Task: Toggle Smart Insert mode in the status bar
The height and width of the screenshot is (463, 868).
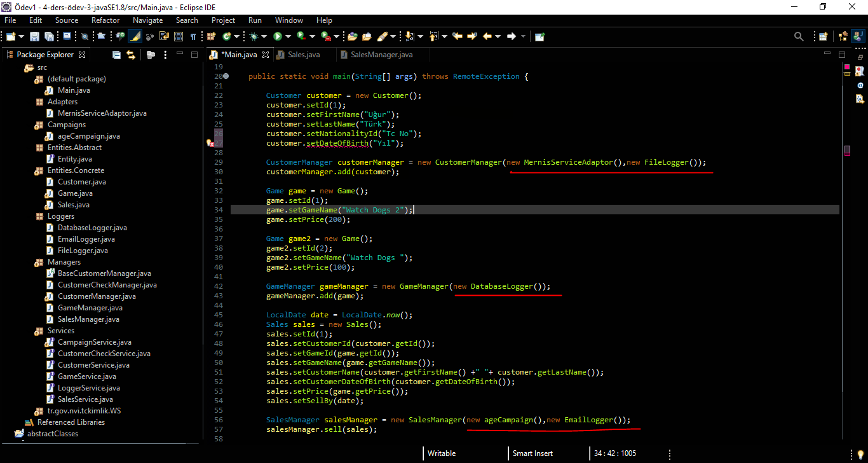Action: pyautogui.click(x=532, y=453)
